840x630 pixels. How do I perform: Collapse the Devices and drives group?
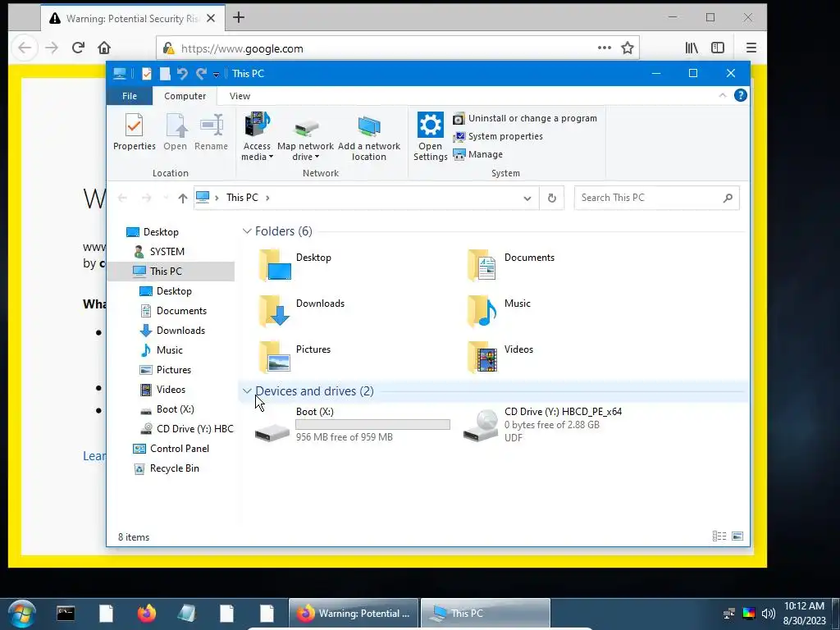(x=247, y=391)
